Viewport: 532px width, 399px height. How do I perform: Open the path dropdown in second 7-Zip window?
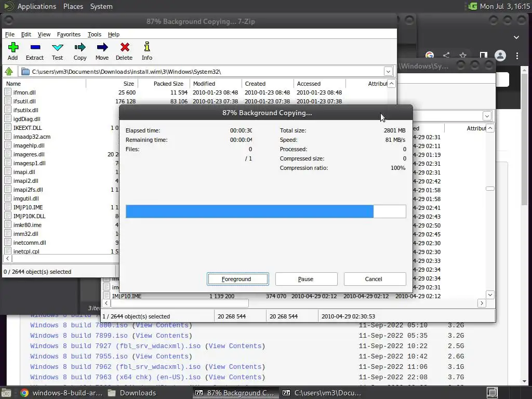click(x=487, y=116)
